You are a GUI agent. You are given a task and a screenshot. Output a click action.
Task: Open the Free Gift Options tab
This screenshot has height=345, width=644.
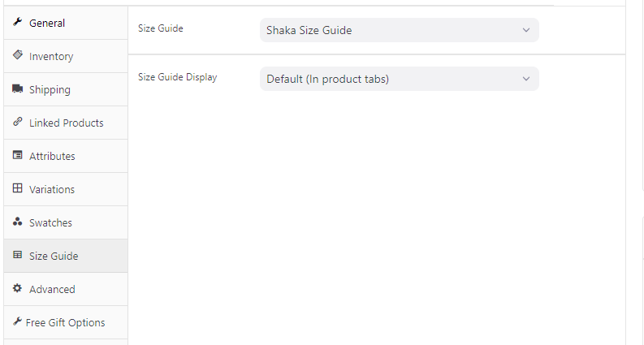pyautogui.click(x=65, y=322)
